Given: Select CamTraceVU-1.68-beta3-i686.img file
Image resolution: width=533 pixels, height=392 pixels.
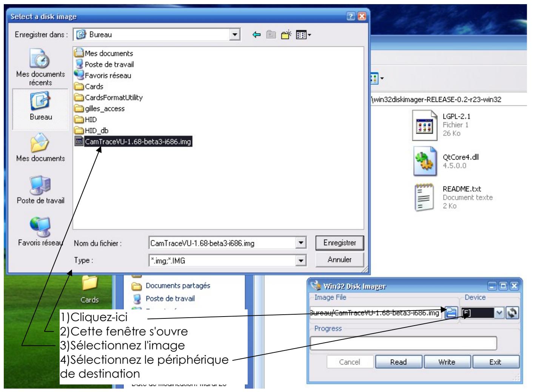Looking at the screenshot, I should pos(134,142).
